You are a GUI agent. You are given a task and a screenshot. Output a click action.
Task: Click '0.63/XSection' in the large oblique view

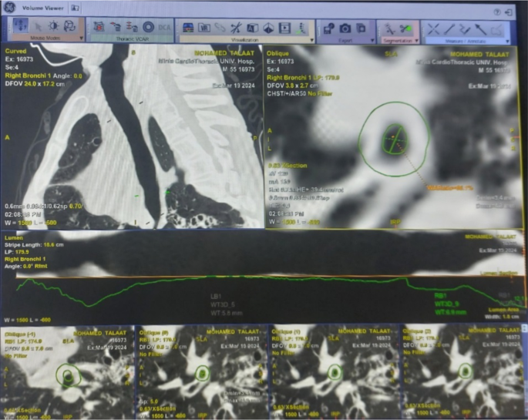point(288,166)
